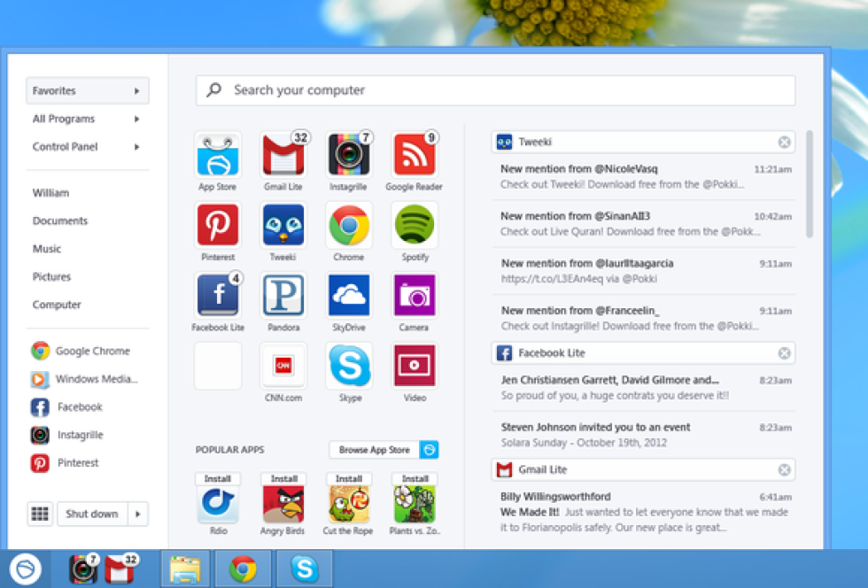Viewport: 868px width, 588px height.
Task: Dismiss the Gmail Lite notifications group
Action: click(784, 469)
